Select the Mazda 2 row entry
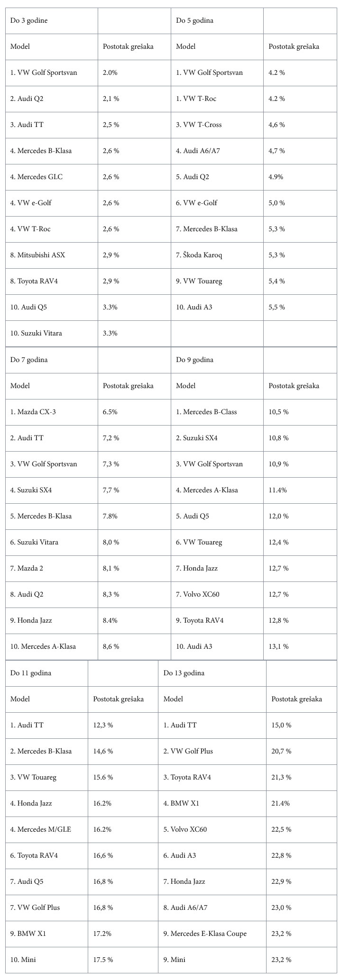This screenshot has width=341, height=980. point(27,568)
